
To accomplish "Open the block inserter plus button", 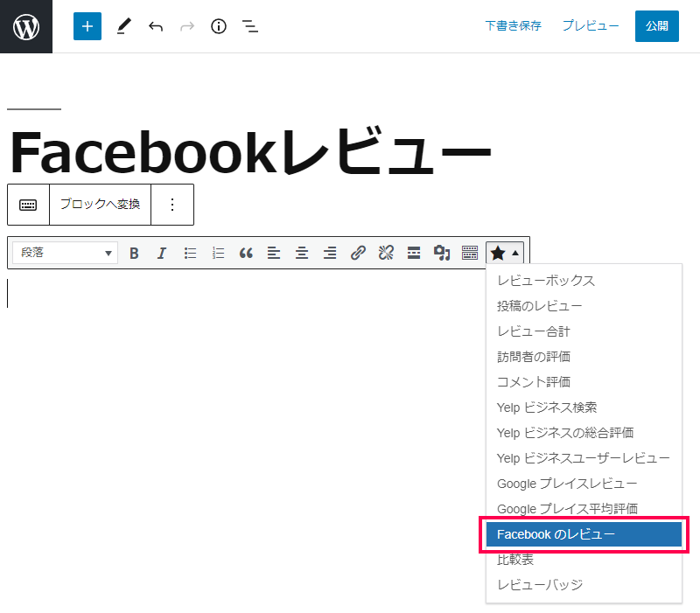I will (87, 26).
